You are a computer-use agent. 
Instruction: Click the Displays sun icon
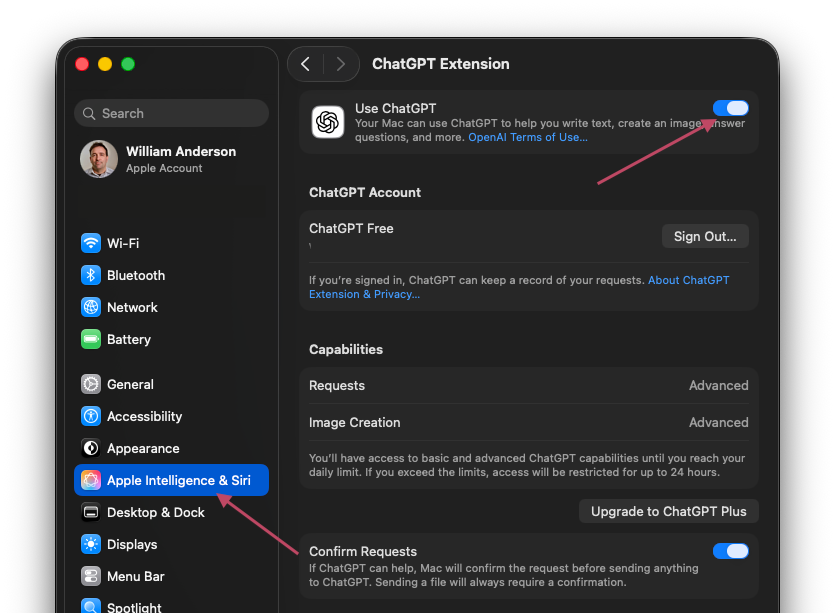tap(91, 544)
